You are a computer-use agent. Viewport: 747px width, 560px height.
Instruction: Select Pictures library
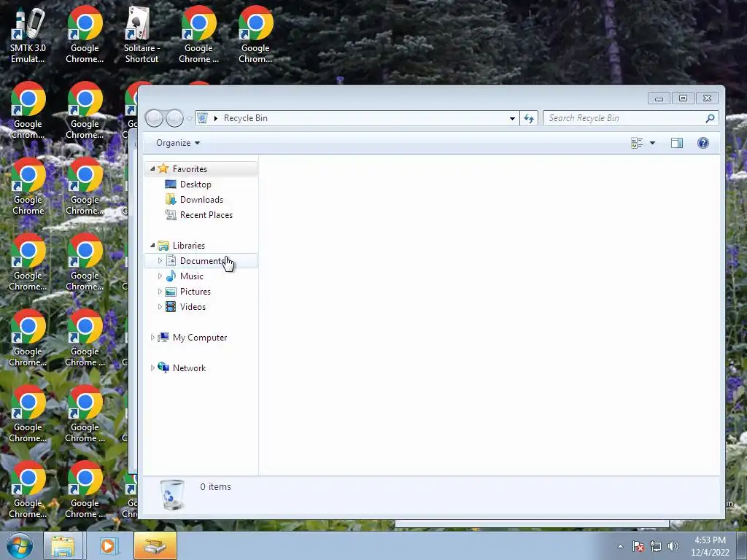[x=195, y=292]
